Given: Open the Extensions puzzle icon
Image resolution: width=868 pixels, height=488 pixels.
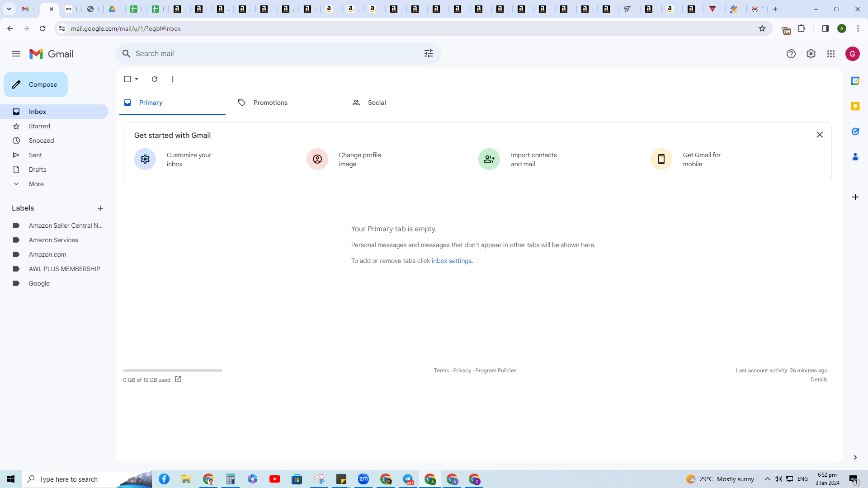Looking at the screenshot, I should point(802,28).
